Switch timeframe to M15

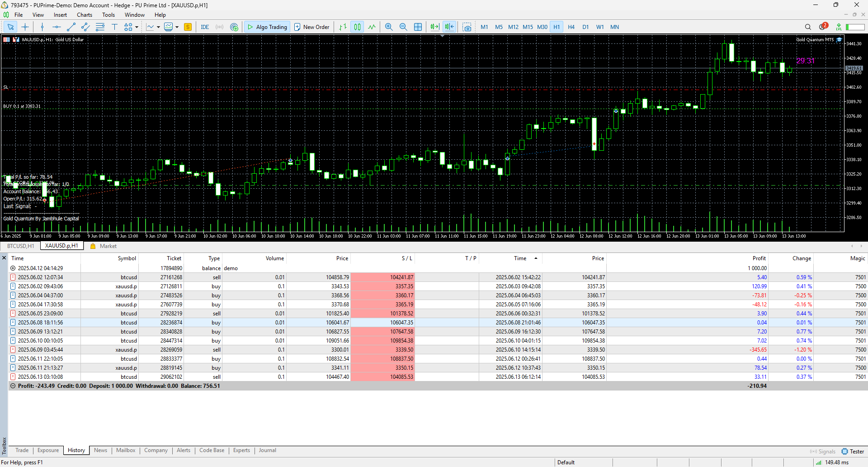coord(528,27)
